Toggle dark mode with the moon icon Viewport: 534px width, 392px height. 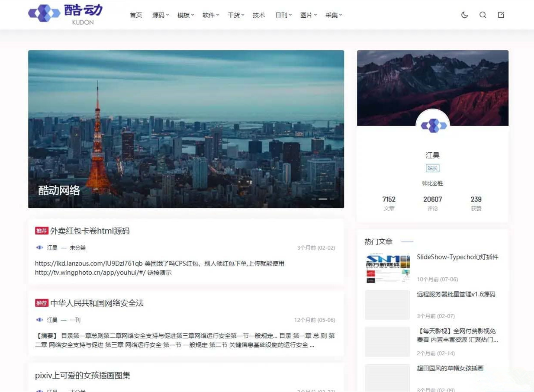pos(465,15)
